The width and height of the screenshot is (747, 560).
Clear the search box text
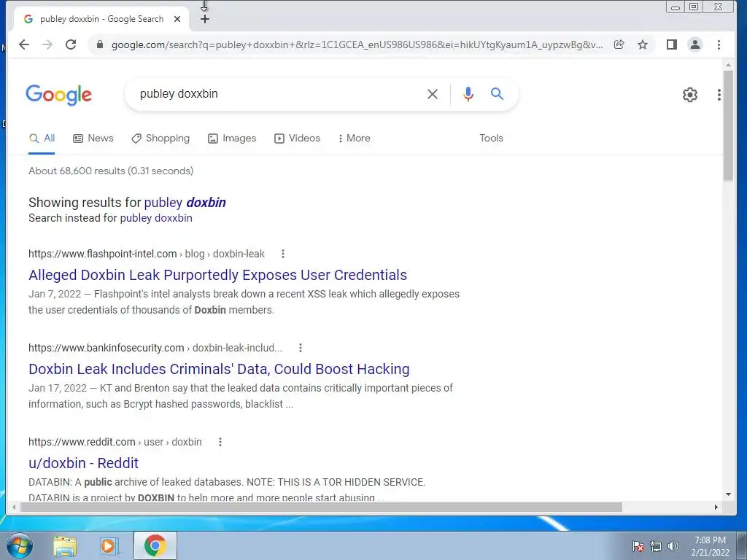click(x=433, y=94)
